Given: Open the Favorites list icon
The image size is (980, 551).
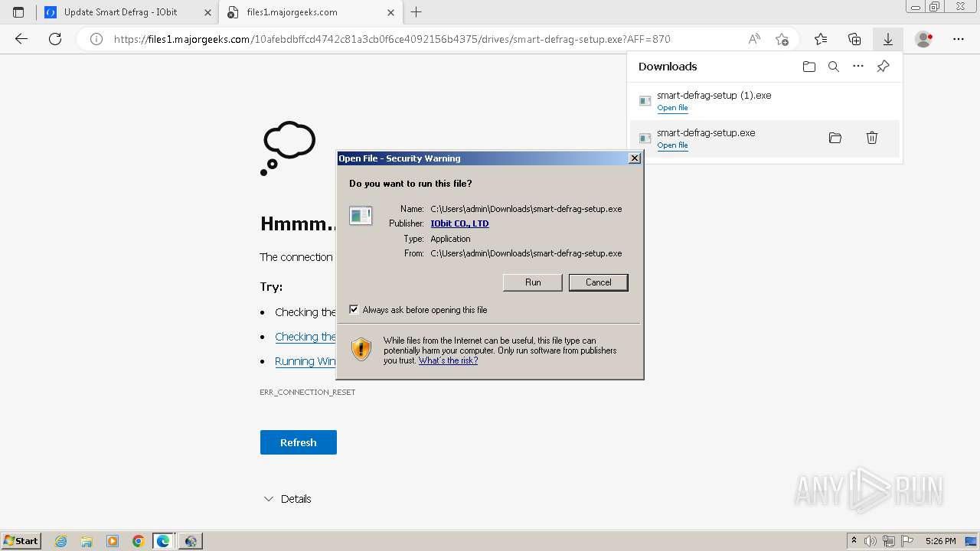Looking at the screenshot, I should click(821, 39).
